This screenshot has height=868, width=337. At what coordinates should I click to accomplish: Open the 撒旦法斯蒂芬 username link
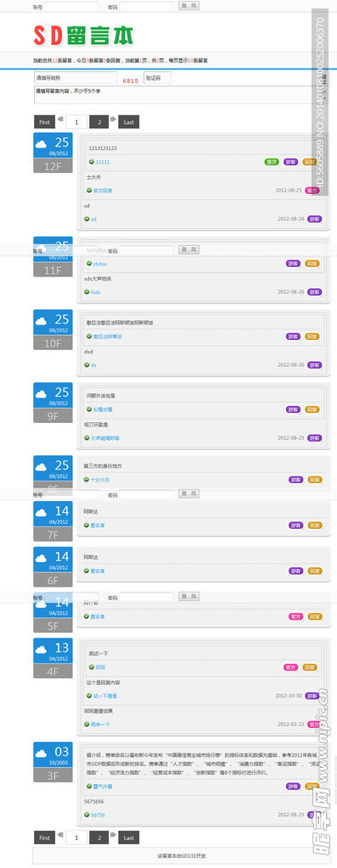[x=108, y=337]
